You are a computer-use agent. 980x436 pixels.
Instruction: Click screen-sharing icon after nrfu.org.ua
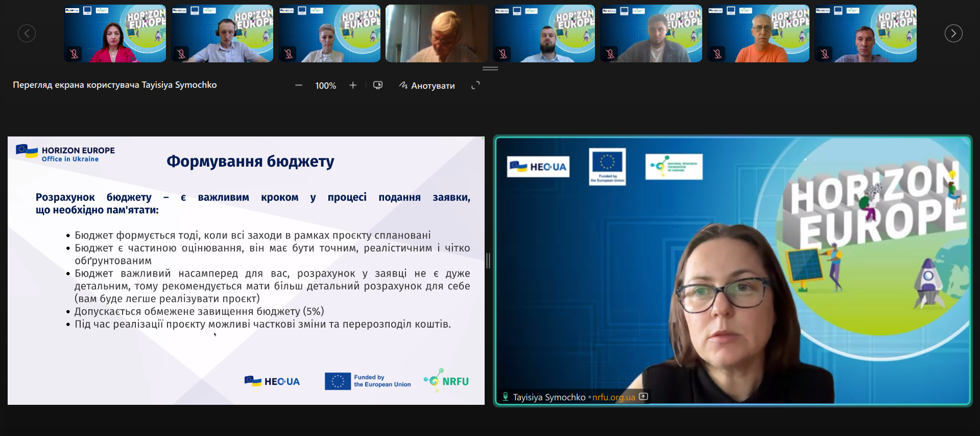click(643, 397)
